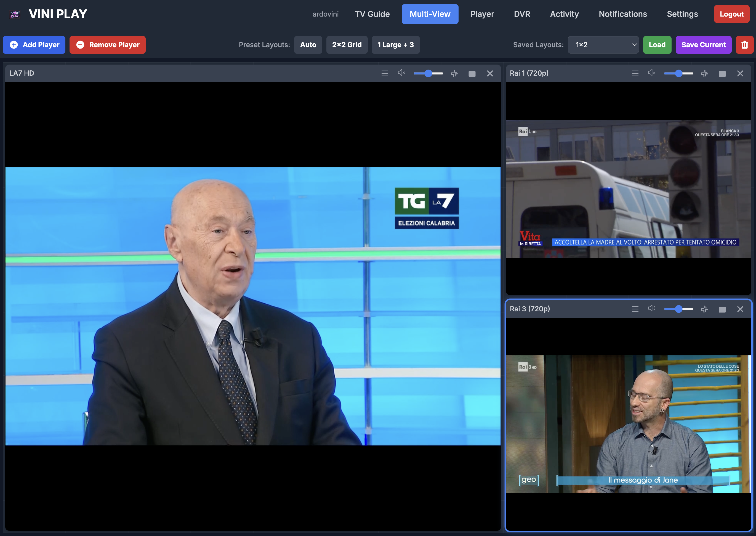Unmute the LA7 HD player

point(401,73)
